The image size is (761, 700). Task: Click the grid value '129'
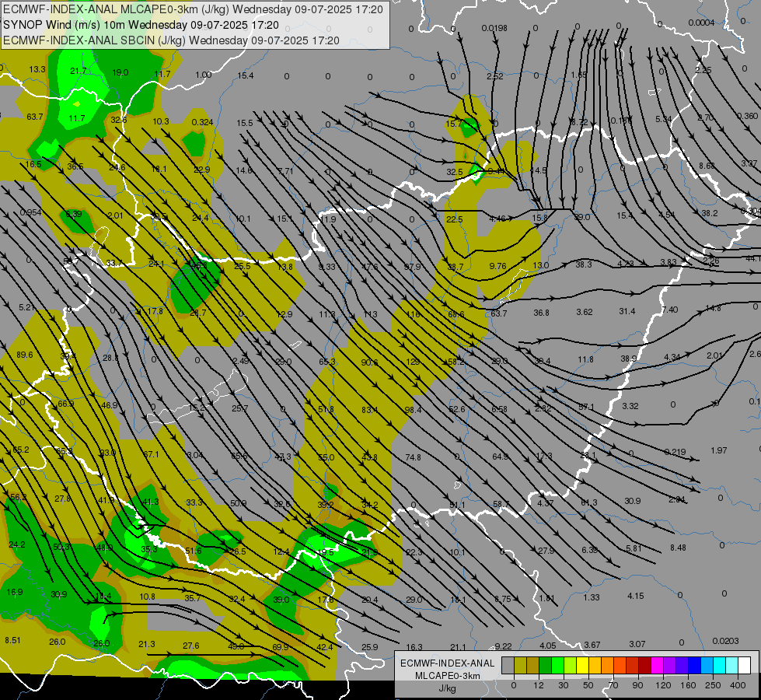click(x=413, y=362)
